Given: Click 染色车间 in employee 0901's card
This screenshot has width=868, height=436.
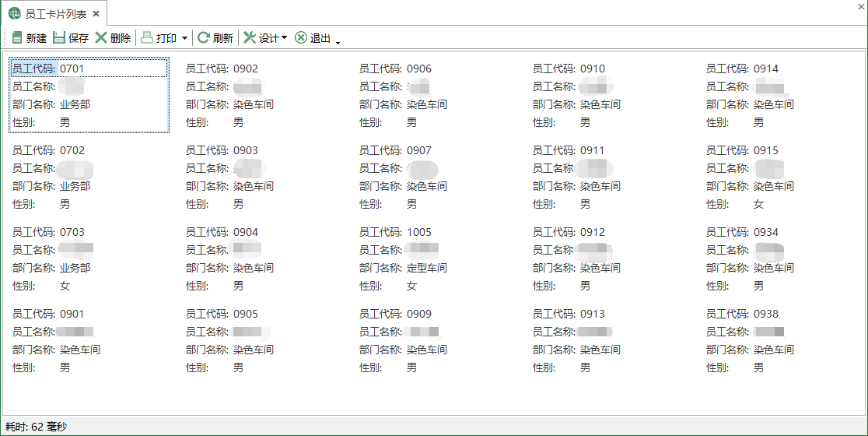Looking at the screenshot, I should [x=79, y=350].
